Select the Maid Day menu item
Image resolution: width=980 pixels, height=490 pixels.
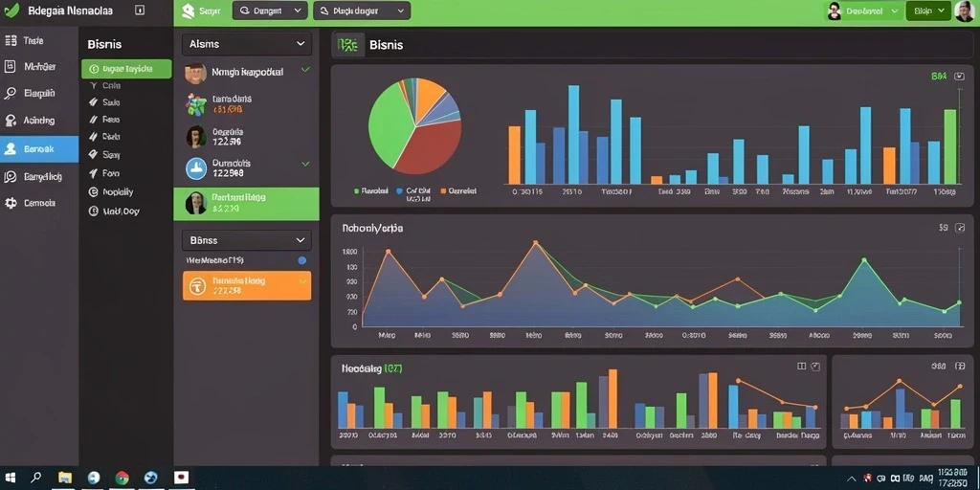(x=114, y=212)
